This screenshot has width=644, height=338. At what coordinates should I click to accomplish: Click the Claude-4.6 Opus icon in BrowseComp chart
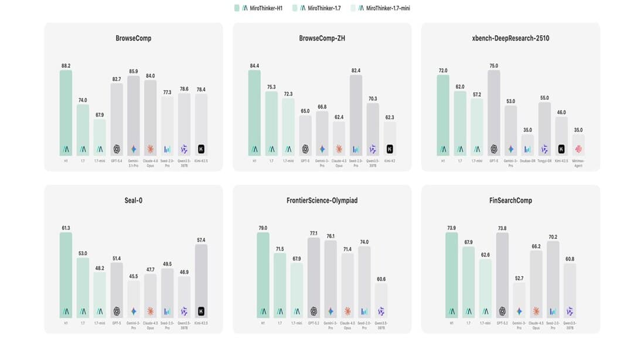click(151, 149)
